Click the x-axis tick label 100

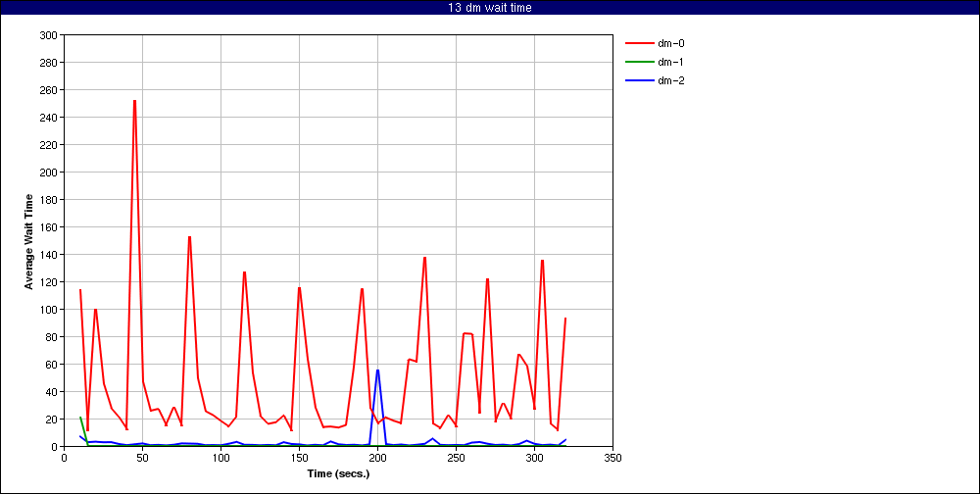220,457
